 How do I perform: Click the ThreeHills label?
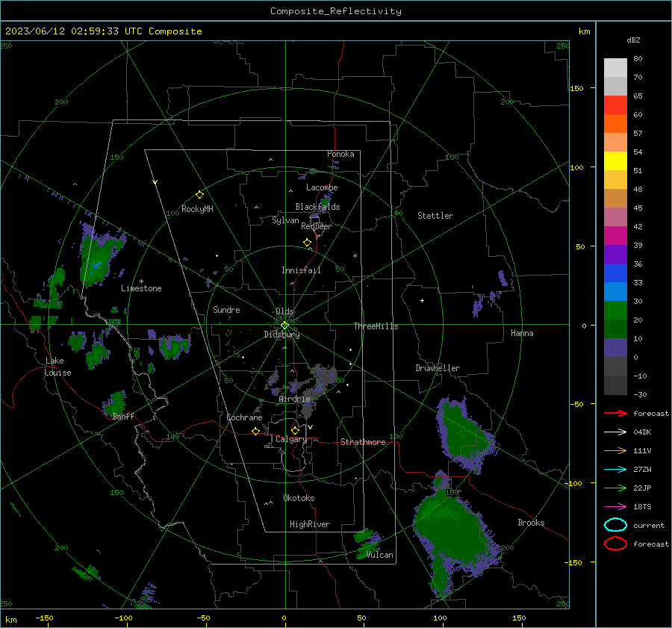(x=376, y=326)
